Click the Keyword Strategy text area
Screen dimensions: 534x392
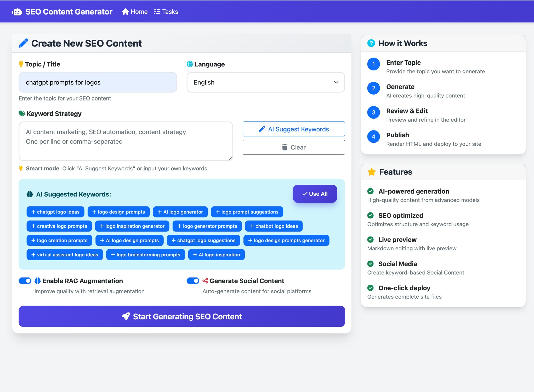coord(126,141)
